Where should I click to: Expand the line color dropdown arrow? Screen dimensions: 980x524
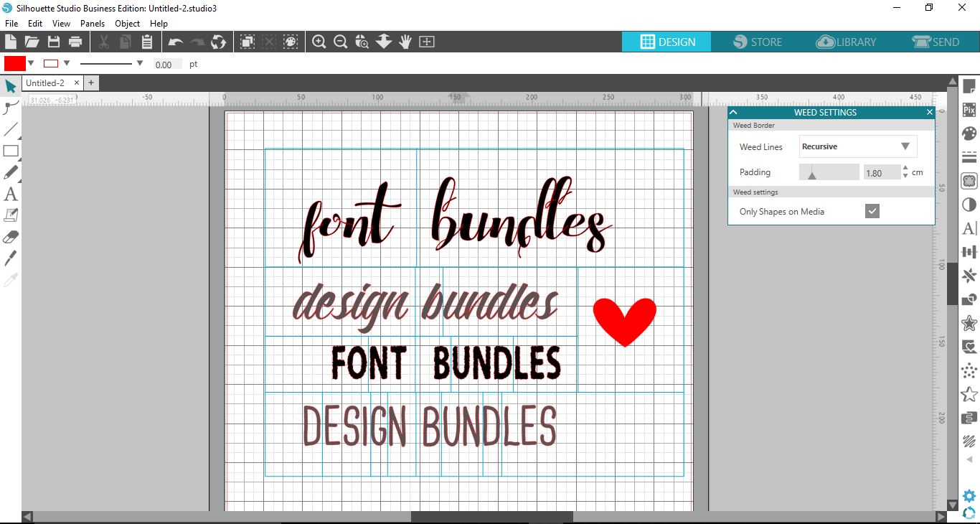coord(67,63)
